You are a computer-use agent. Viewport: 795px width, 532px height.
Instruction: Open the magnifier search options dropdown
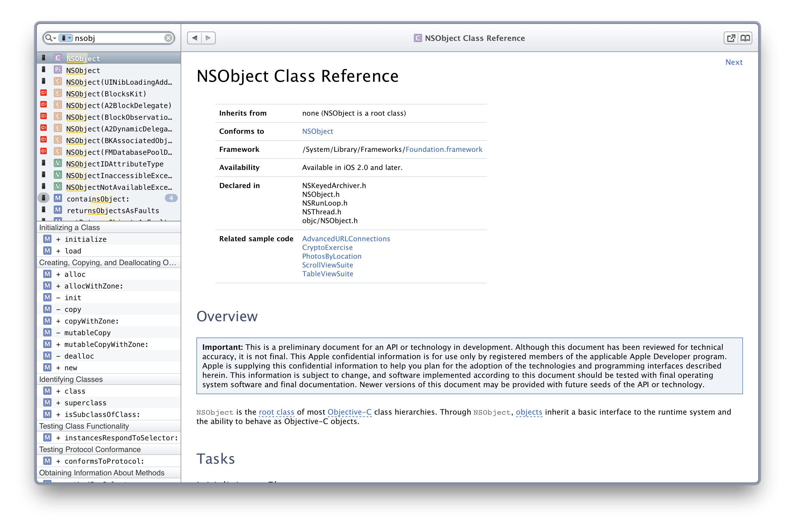pos(50,38)
